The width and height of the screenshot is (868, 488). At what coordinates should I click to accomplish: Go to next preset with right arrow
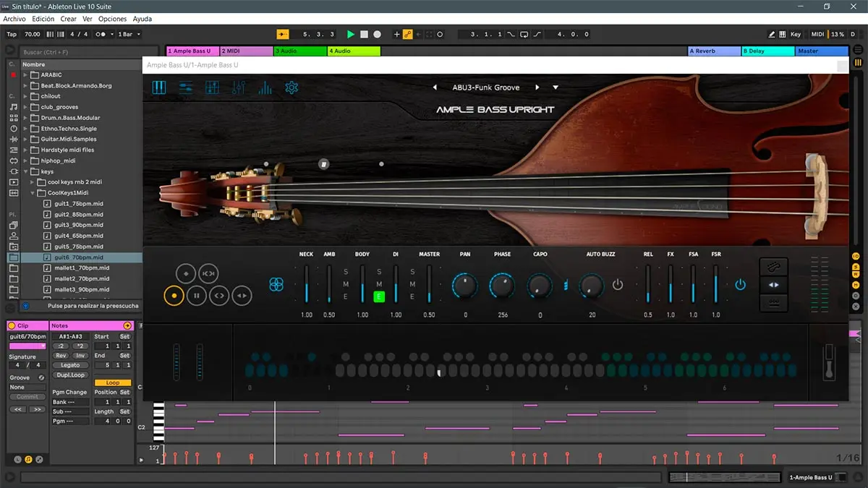click(x=537, y=87)
